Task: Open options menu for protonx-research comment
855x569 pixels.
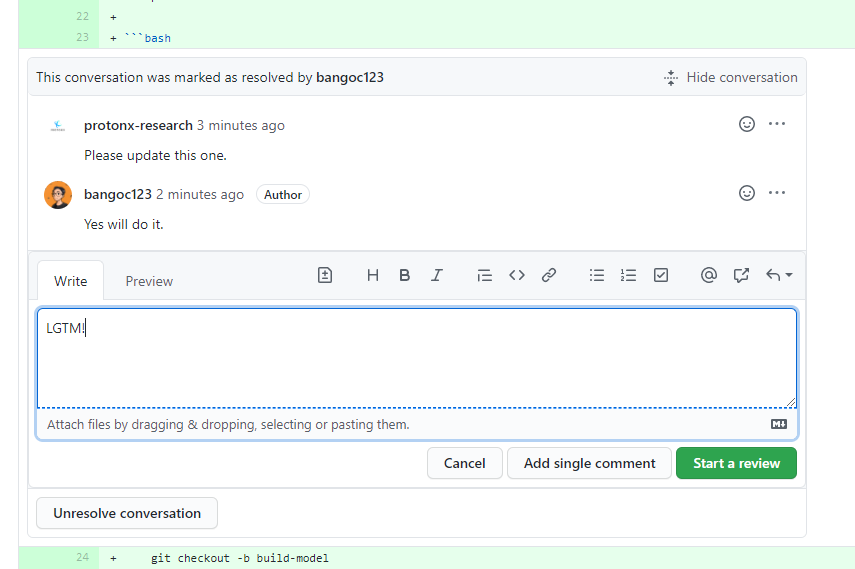Action: coord(776,124)
